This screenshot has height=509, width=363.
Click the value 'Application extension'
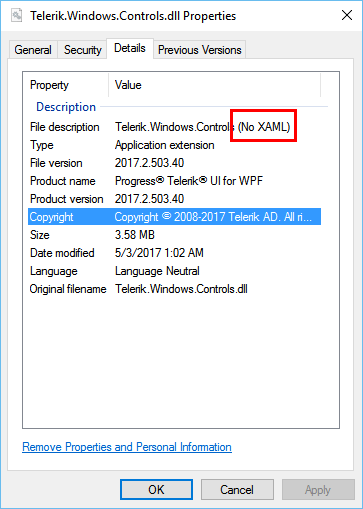pyautogui.click(x=165, y=145)
